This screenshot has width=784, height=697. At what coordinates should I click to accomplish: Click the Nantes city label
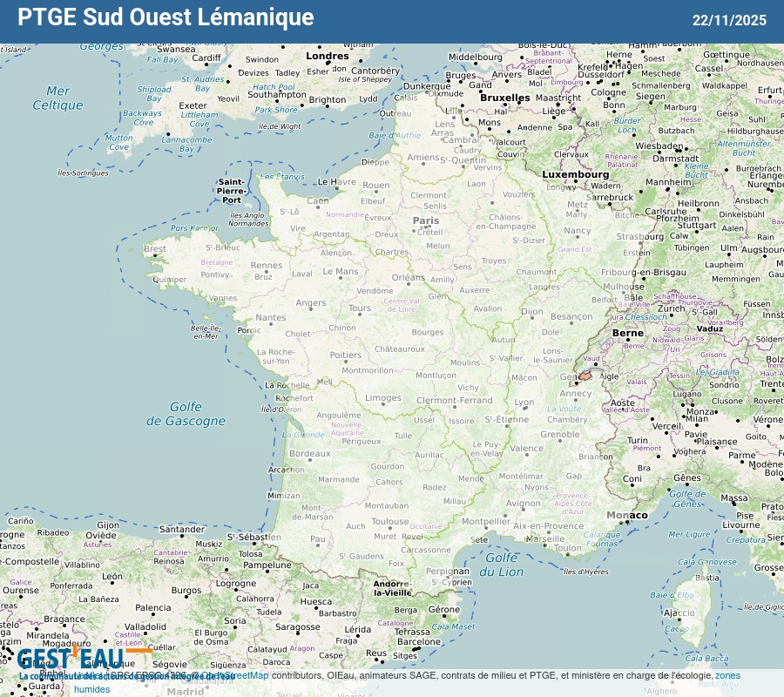pyautogui.click(x=270, y=318)
